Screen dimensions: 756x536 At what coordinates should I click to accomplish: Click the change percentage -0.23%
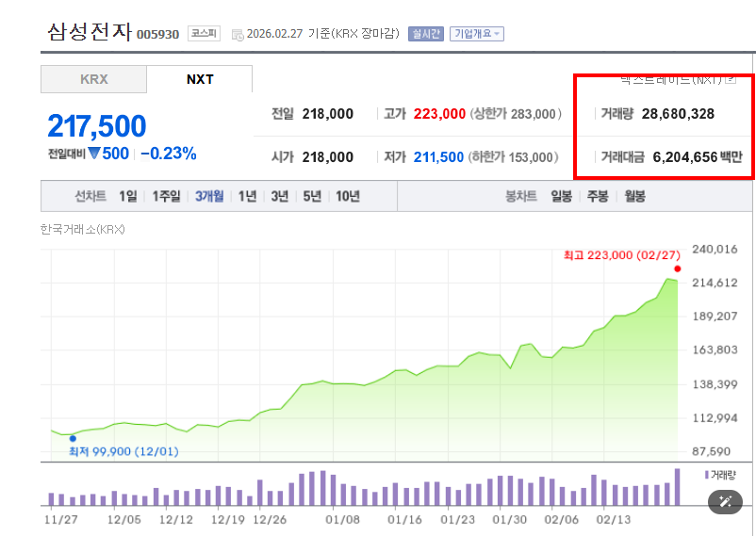pos(169,154)
